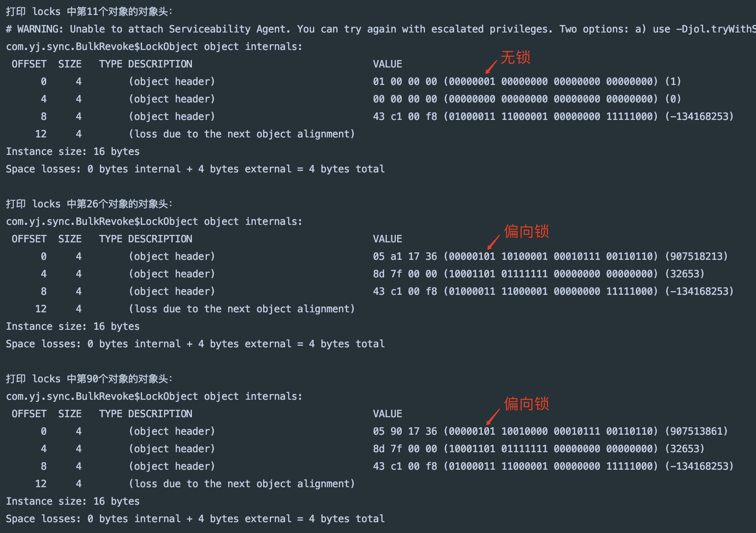Click the first 偏向锁 annotation label
Image resolution: width=756 pixels, height=533 pixels.
[x=527, y=231]
